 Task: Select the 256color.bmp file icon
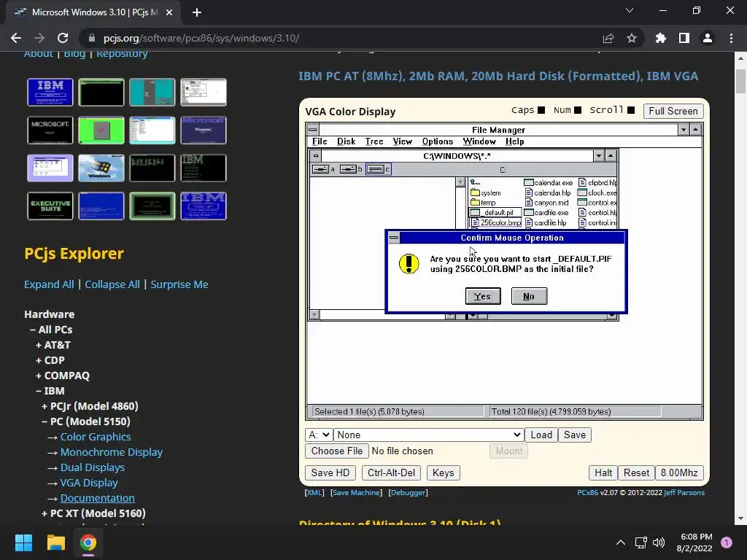tap(475, 222)
